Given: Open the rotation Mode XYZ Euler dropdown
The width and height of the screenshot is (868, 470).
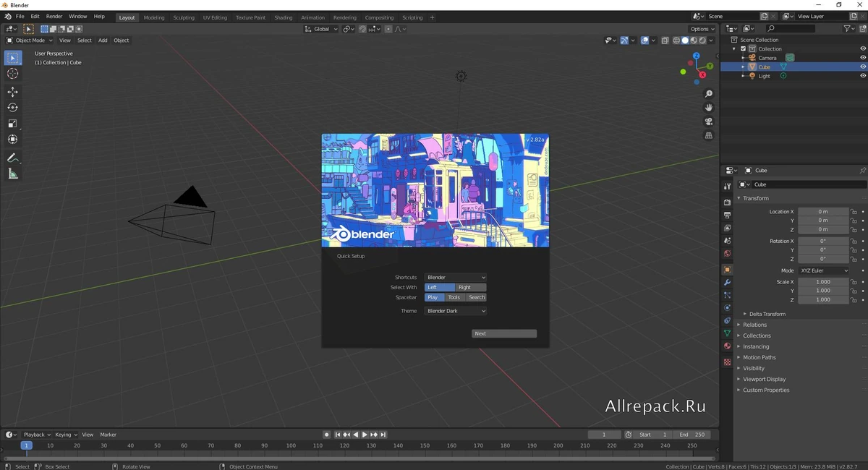Looking at the screenshot, I should [824, 270].
